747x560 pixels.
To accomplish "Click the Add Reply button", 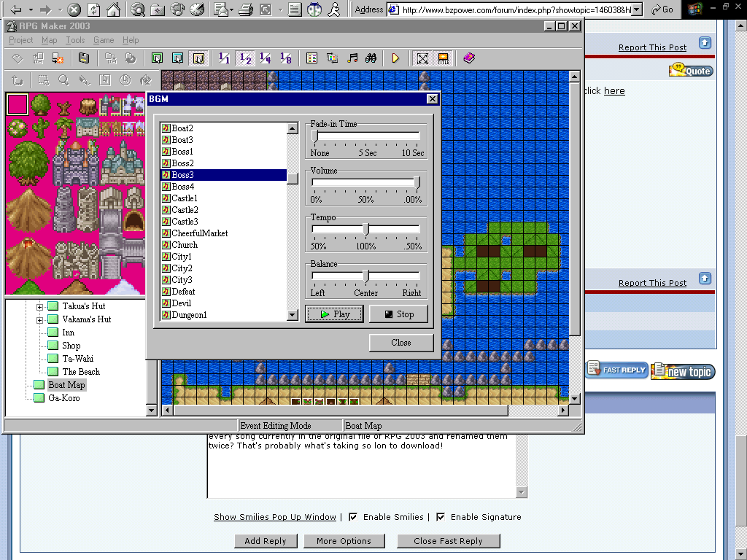I will pos(266,541).
